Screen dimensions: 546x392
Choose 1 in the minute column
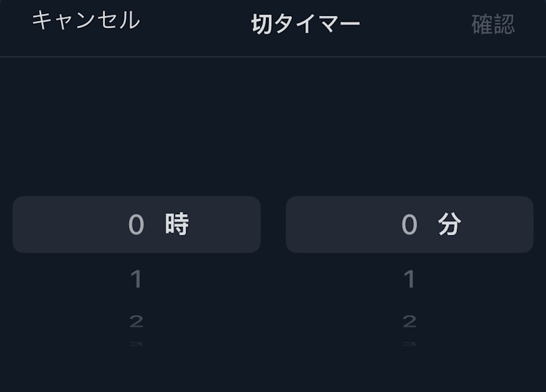pyautogui.click(x=409, y=280)
